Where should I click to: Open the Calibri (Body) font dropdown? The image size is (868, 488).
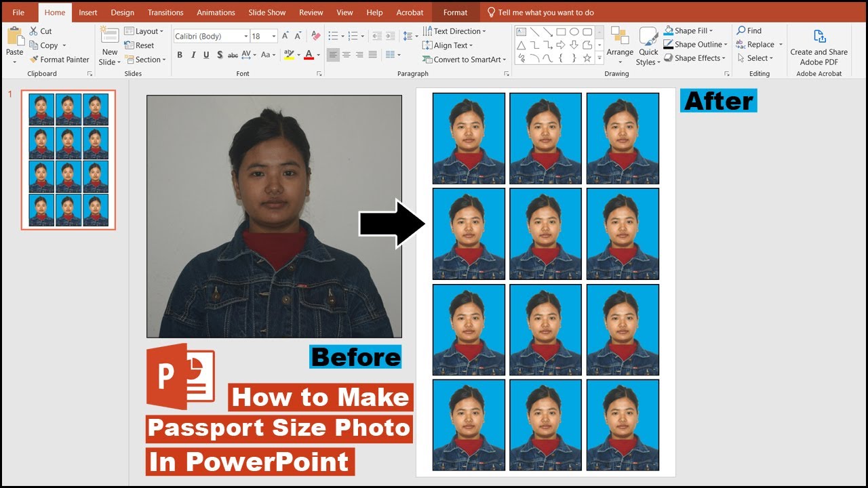click(x=245, y=36)
